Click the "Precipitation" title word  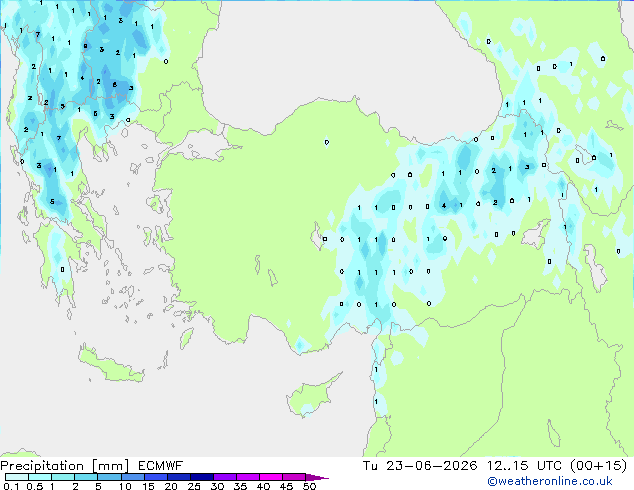point(42,466)
